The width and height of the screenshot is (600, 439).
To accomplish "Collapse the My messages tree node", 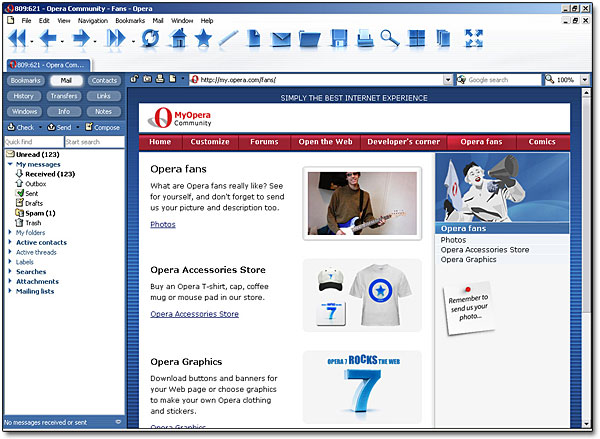I will [x=10, y=164].
